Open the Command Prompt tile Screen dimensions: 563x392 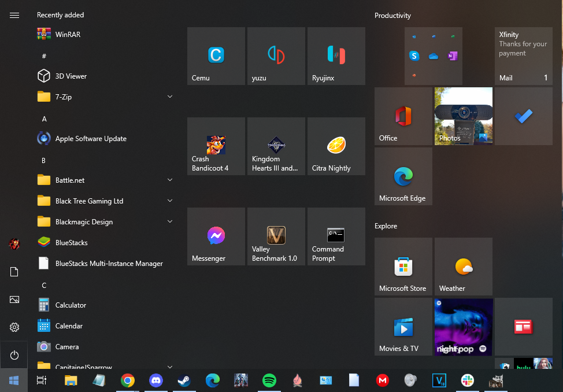336,236
